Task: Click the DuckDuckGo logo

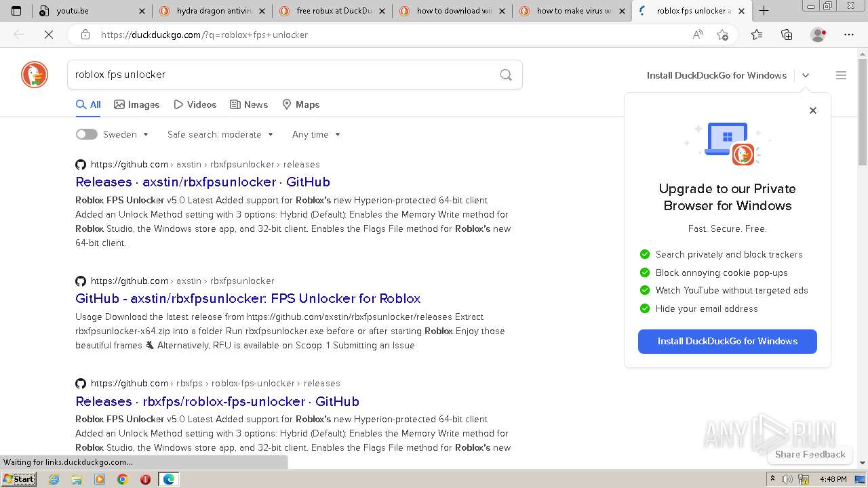Action: point(35,75)
